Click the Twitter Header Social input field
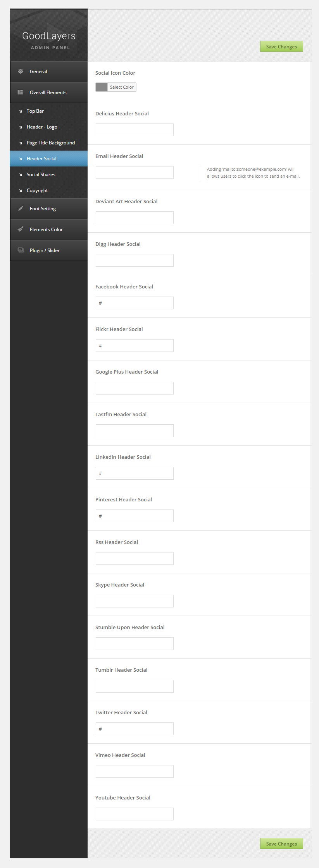Image resolution: width=319 pixels, height=868 pixels. (134, 729)
